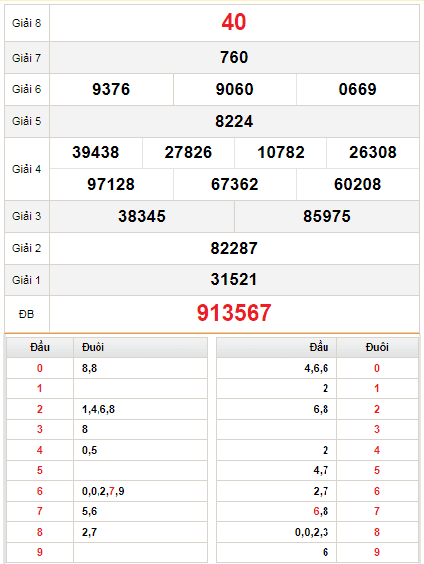Screen dimensions: 424x564
Task: Click red head digit 6 in left table
Action: 40,491
